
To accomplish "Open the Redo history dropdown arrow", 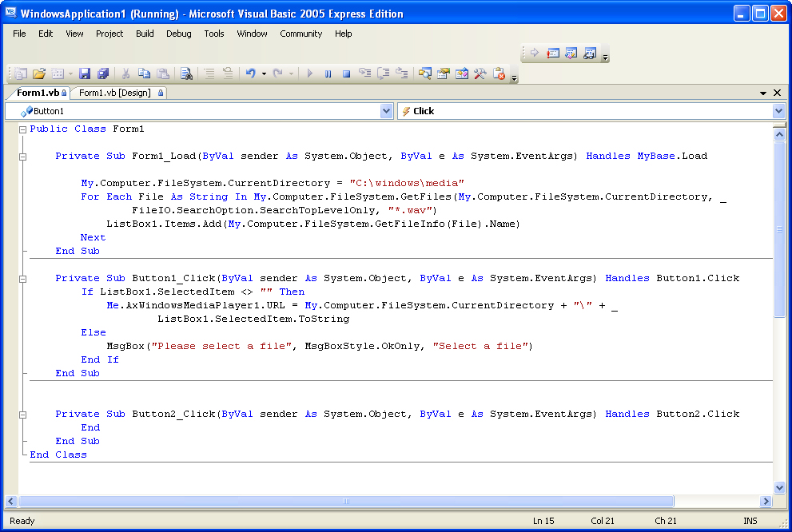I will click(x=291, y=73).
